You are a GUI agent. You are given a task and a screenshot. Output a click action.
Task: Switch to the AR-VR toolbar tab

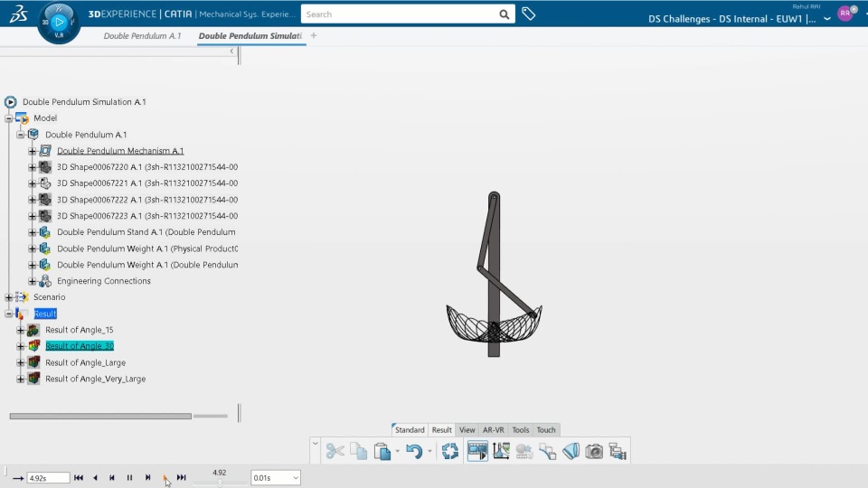[494, 430]
